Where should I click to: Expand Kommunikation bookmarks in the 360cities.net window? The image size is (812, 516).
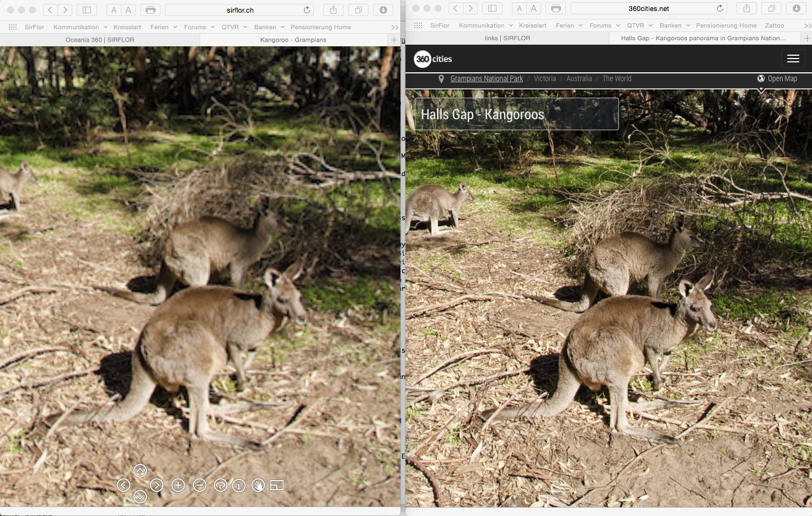coord(486,25)
